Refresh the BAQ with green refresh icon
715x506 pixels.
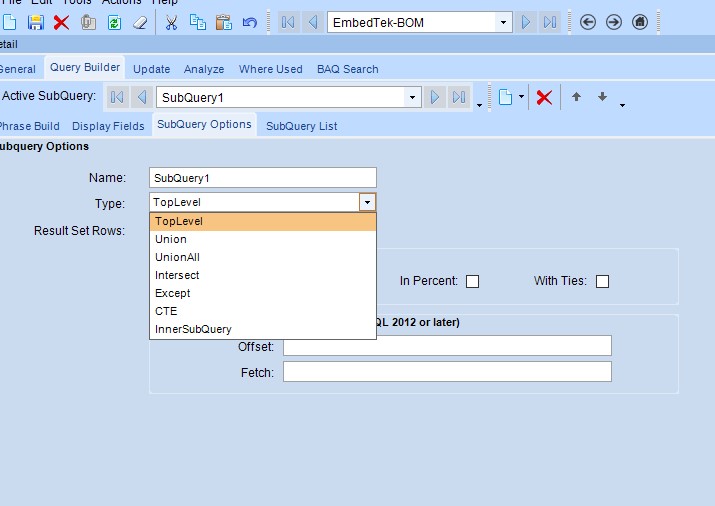coord(114,22)
